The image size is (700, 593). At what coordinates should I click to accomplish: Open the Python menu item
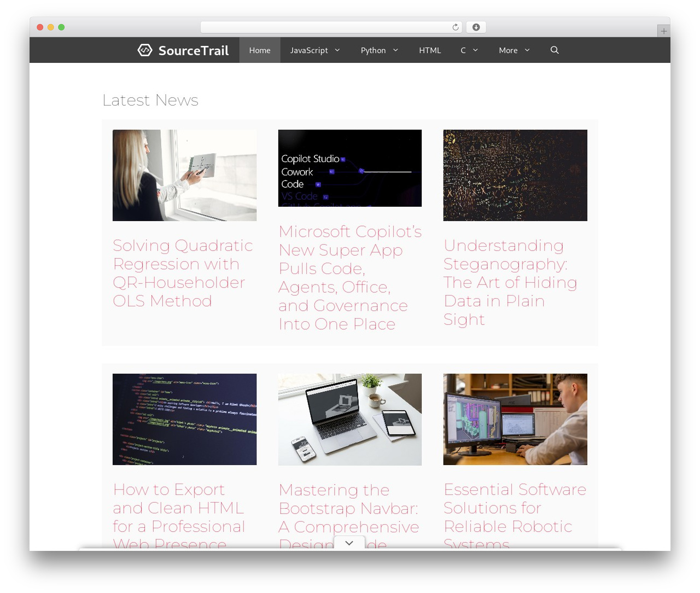pyautogui.click(x=373, y=50)
